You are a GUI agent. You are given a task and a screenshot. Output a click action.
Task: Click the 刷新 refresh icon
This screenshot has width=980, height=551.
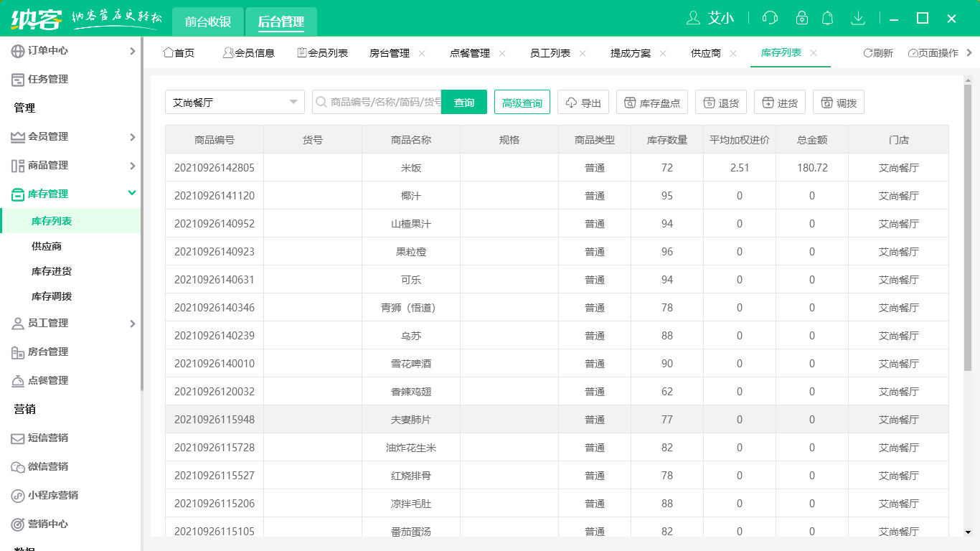point(879,52)
